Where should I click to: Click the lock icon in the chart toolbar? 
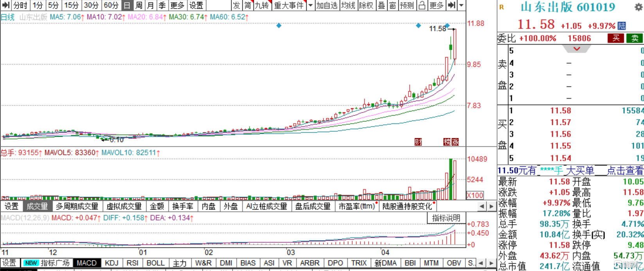[422, 5]
